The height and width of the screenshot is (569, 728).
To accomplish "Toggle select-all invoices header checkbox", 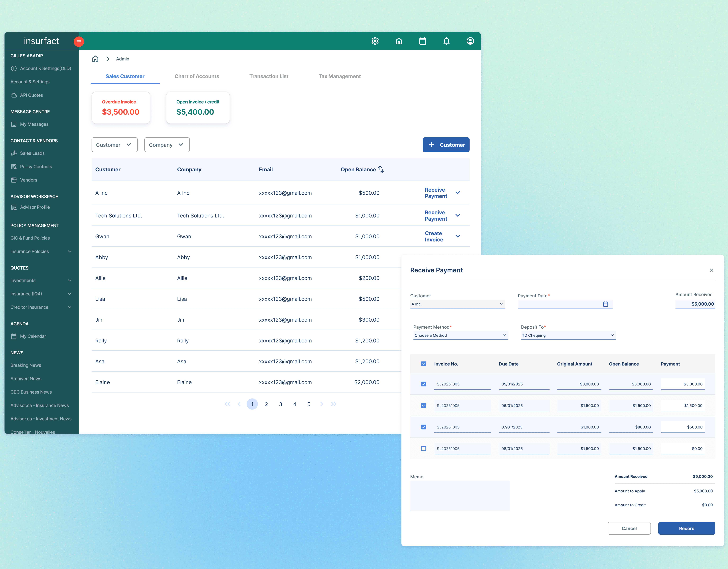I will click(x=423, y=364).
